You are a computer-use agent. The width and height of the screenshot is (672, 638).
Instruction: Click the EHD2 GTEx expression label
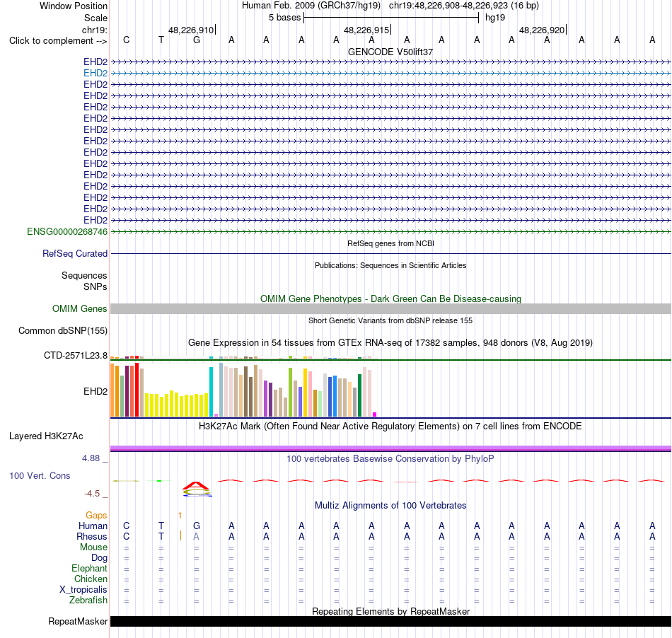tap(95, 391)
